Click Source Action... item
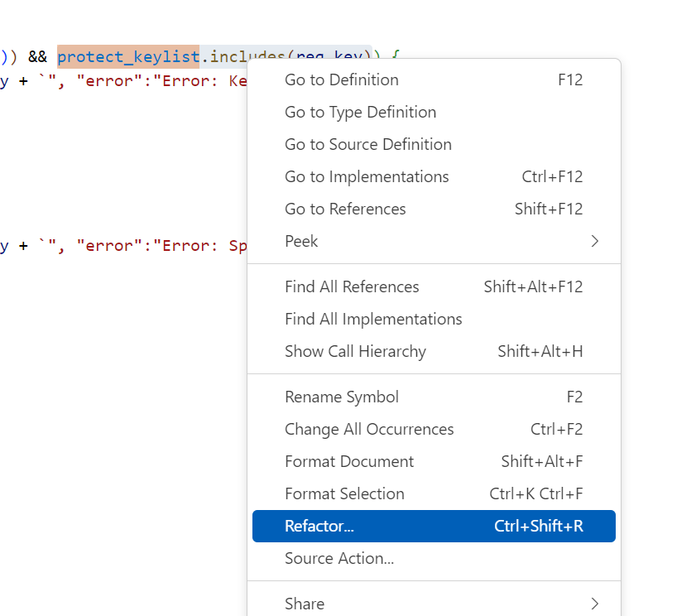This screenshot has width=696, height=616. [x=339, y=559]
